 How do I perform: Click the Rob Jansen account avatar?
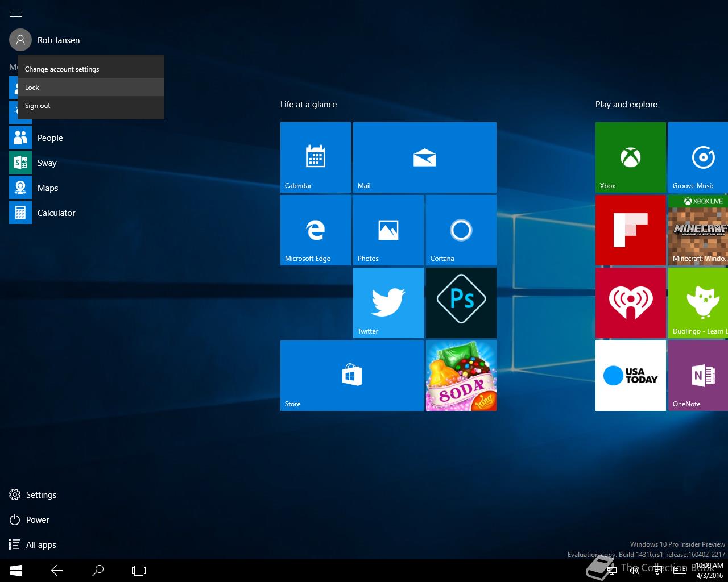click(20, 40)
